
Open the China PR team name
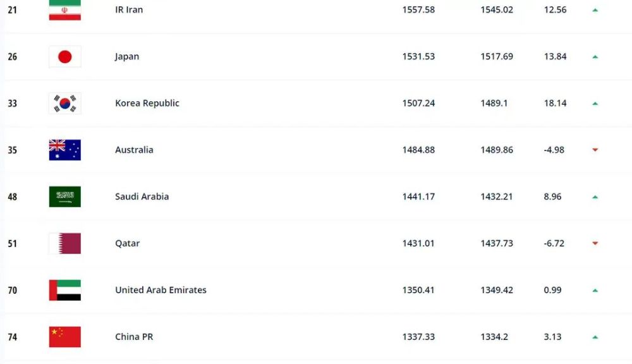[134, 337]
